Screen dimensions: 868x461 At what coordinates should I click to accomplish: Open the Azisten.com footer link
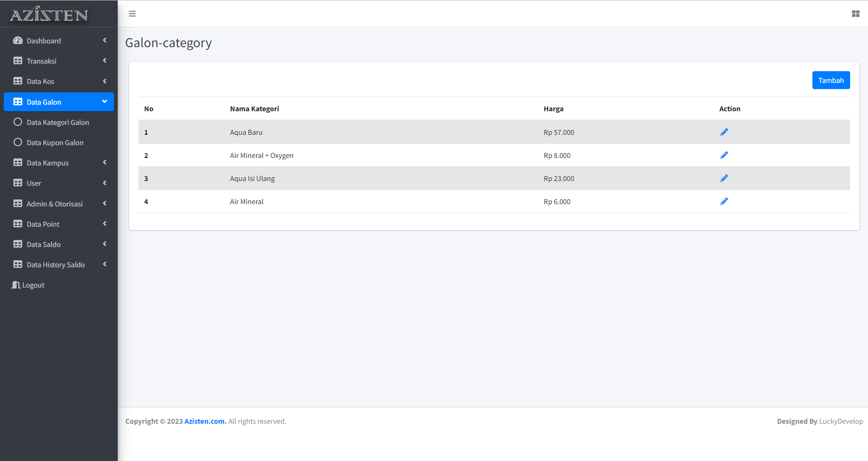[x=204, y=421]
